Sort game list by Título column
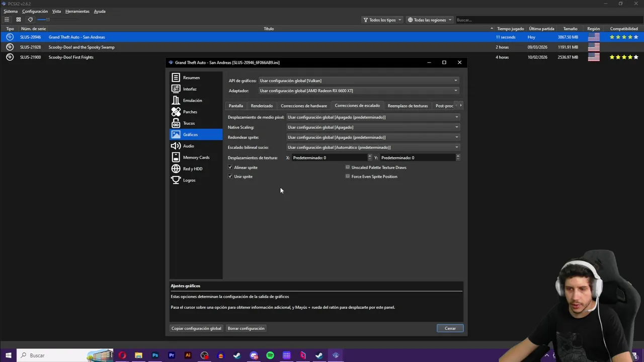644x362 pixels. [x=269, y=29]
